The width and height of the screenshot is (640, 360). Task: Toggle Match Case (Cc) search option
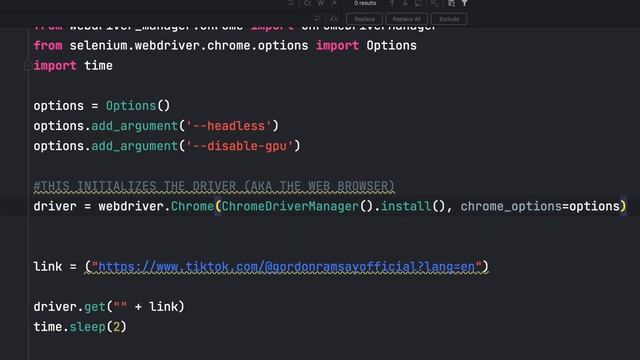[308, 3]
